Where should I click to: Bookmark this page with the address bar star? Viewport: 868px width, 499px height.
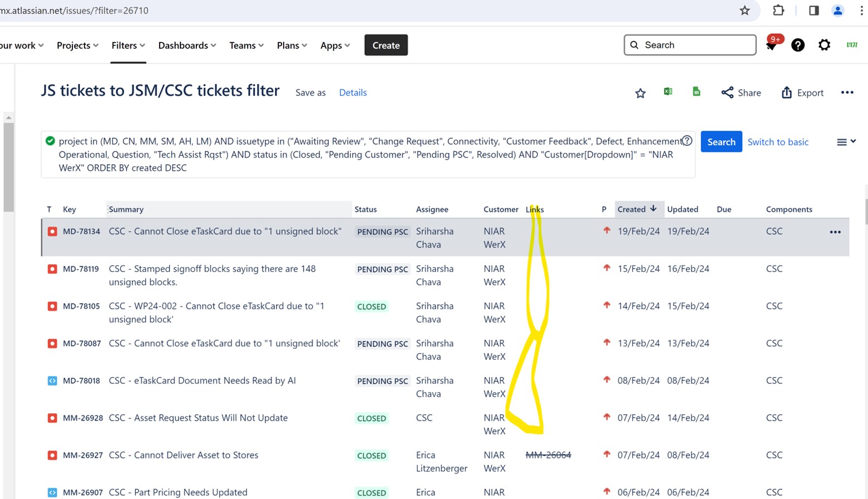(x=744, y=11)
